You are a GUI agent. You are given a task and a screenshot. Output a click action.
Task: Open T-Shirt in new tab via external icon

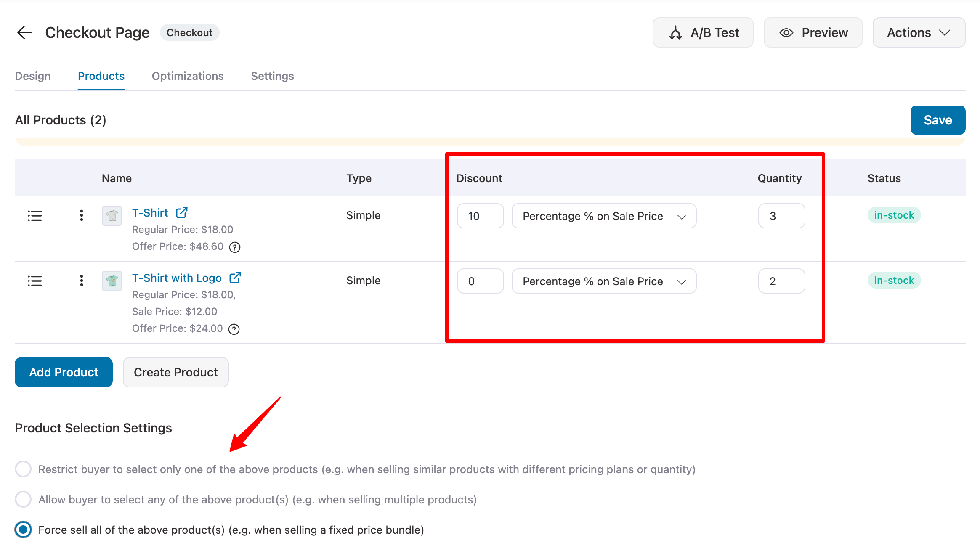(x=182, y=212)
